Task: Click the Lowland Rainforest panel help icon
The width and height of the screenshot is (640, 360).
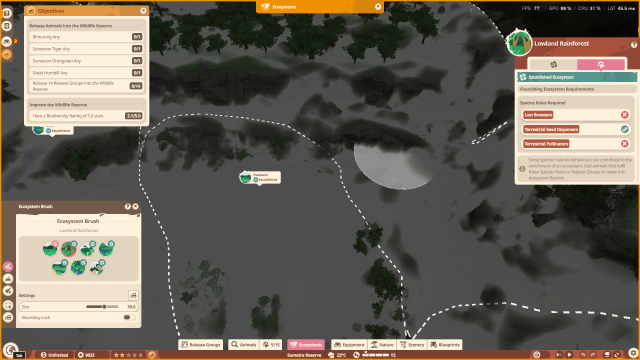Action: coord(634,44)
